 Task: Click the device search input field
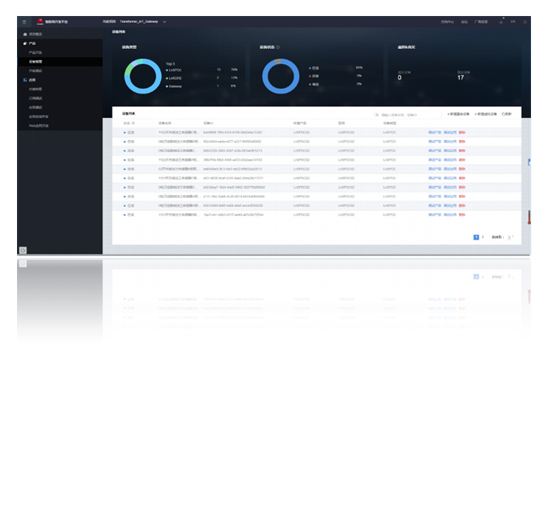click(x=408, y=115)
